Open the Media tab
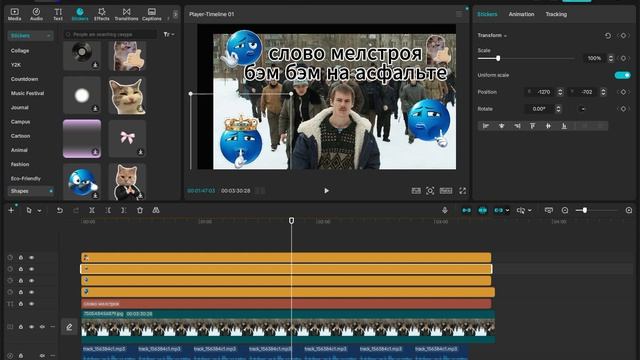The image size is (640, 360). 15,14
